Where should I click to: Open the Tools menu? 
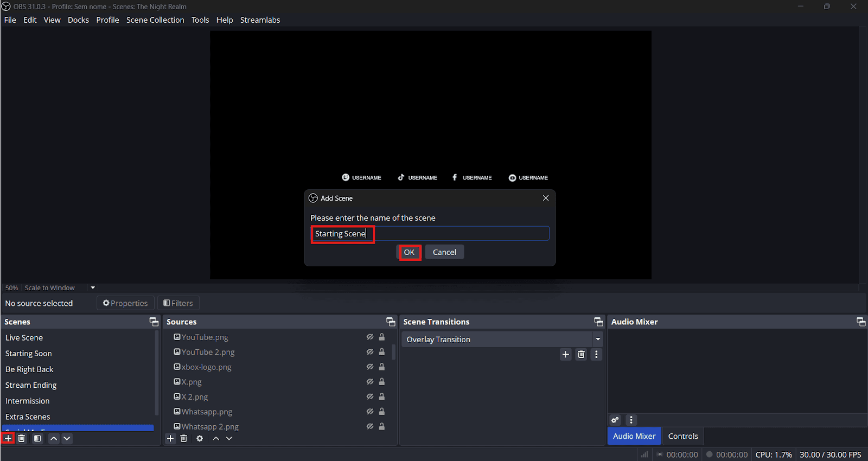pos(200,20)
